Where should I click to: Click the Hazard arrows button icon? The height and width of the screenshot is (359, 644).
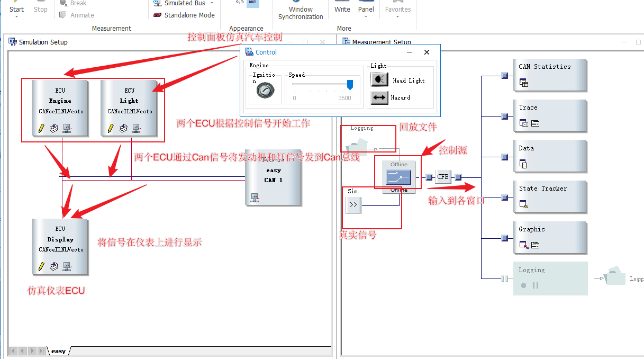coord(379,97)
